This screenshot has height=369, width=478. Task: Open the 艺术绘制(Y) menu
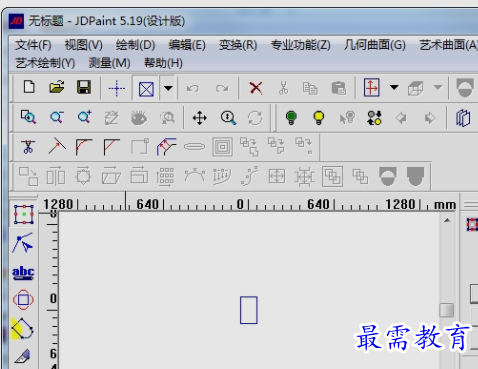click(x=45, y=63)
